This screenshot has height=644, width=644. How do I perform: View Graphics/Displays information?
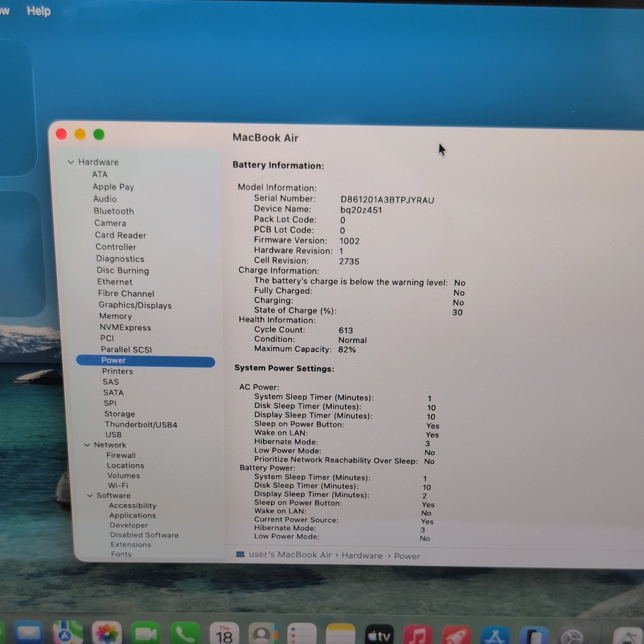point(135,305)
